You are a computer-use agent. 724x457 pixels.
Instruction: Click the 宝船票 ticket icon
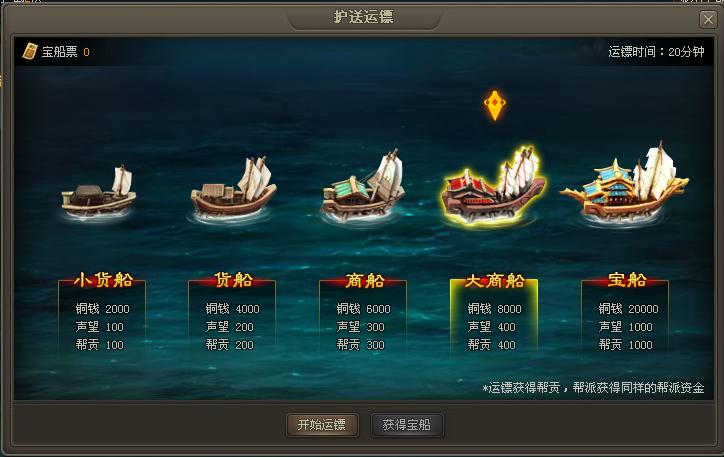pyautogui.click(x=30, y=52)
